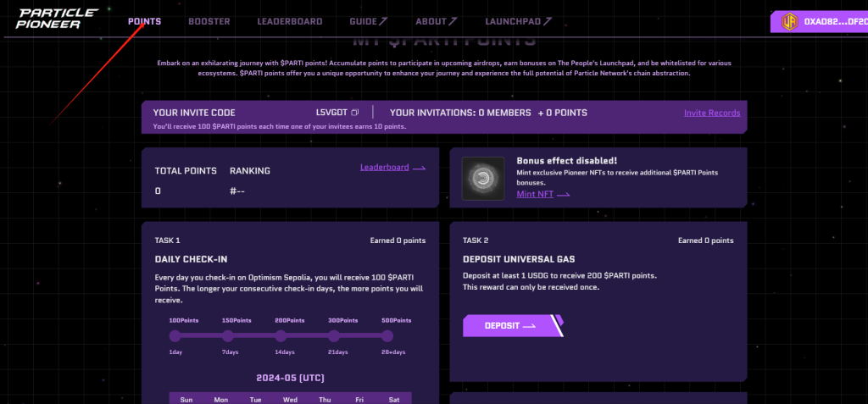The height and width of the screenshot is (404, 868).
Task: Click the YOUR INVITATIONS: 0 MEMBERS text
Action: pyautogui.click(x=460, y=113)
